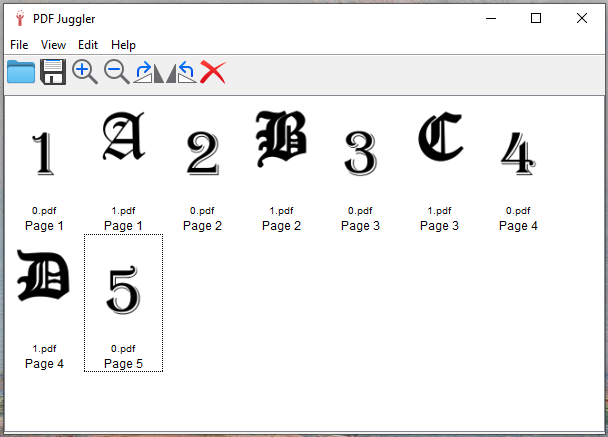Select the thumbnail showing numeral 4
This screenshot has height=437, width=608.
tap(518, 154)
